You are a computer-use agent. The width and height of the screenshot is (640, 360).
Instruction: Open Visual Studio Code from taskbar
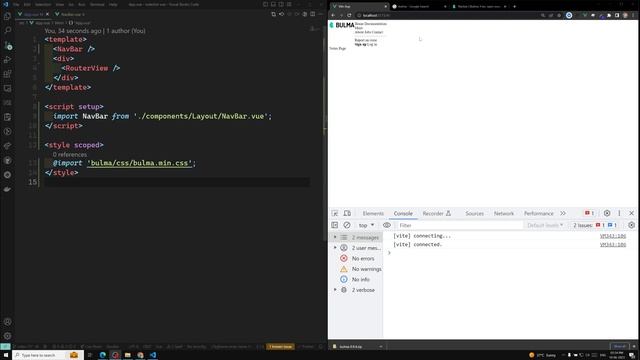click(153, 355)
